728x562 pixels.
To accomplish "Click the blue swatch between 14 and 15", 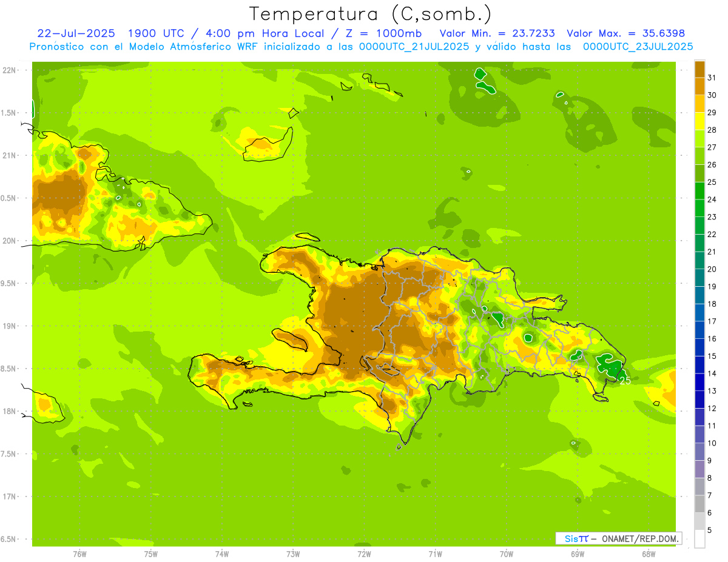I will coord(700,365).
